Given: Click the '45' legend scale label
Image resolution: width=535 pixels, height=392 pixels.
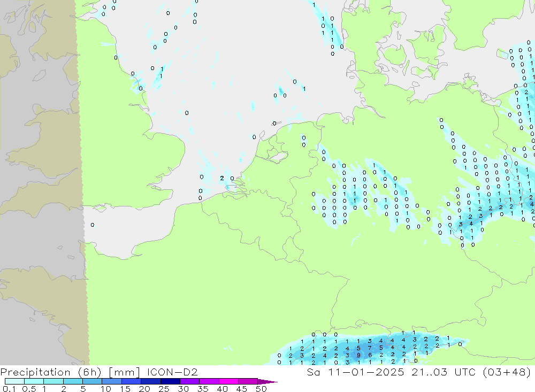Looking at the screenshot, I should [242, 389].
